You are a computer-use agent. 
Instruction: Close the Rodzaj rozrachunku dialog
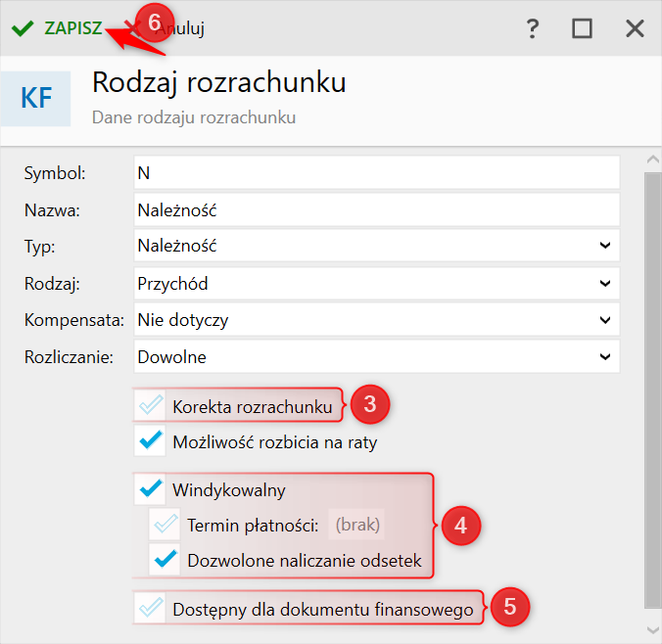tap(635, 28)
